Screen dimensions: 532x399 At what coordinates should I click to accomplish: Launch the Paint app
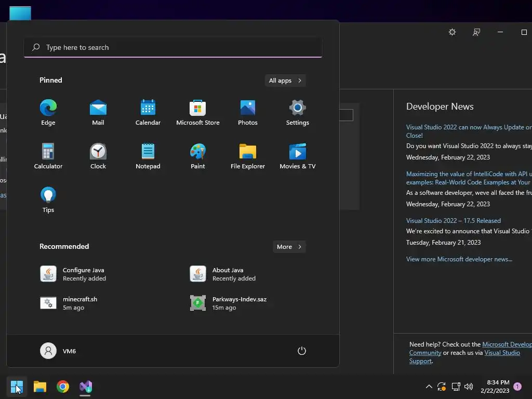[x=198, y=156]
